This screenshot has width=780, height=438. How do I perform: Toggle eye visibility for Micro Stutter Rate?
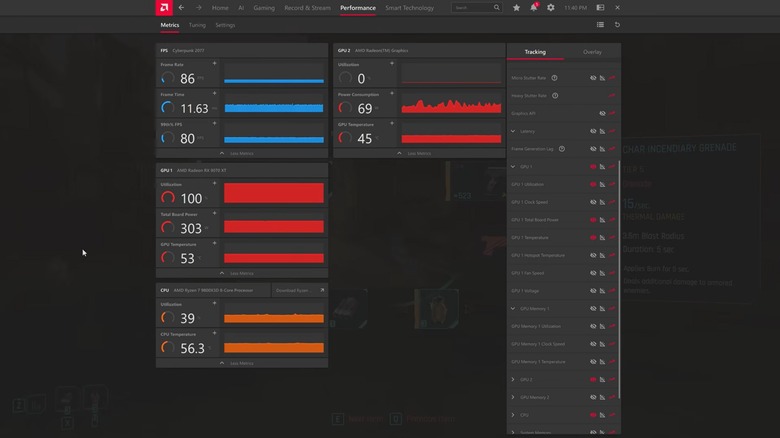coord(593,78)
